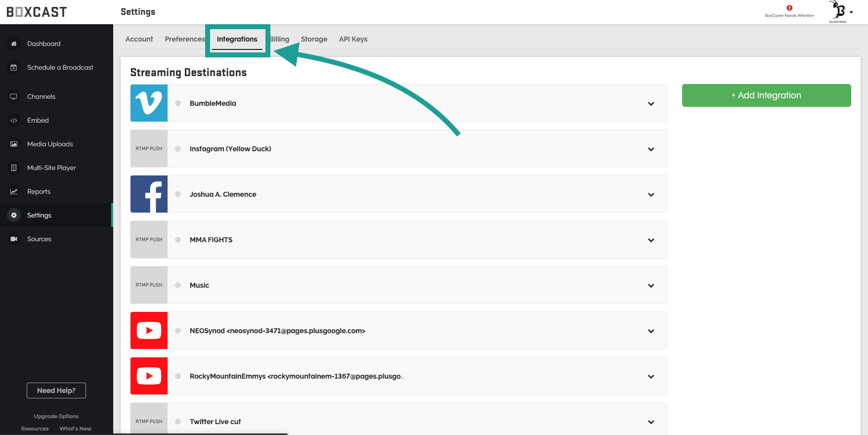Expand the BumbleMedia destination row

(651, 104)
